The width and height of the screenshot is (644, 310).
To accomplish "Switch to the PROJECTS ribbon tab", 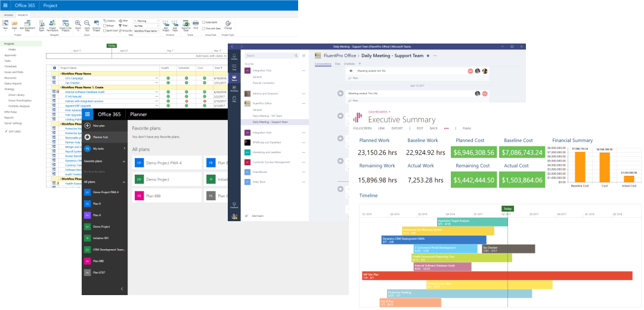I will tap(23, 15).
